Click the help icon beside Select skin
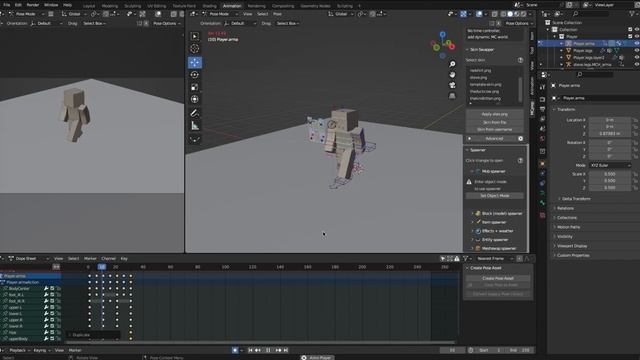The width and height of the screenshot is (640, 360). pyautogui.click(x=520, y=60)
